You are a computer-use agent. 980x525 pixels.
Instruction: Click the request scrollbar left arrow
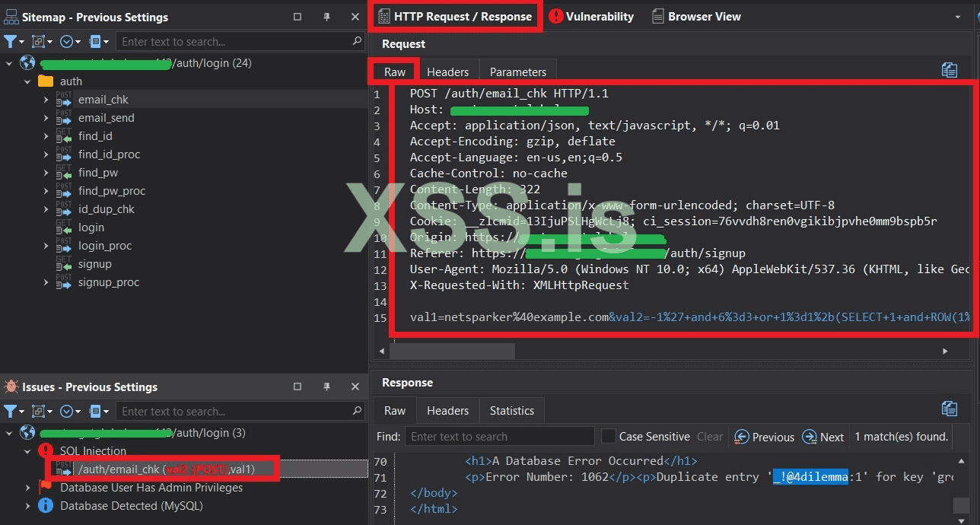click(x=383, y=351)
